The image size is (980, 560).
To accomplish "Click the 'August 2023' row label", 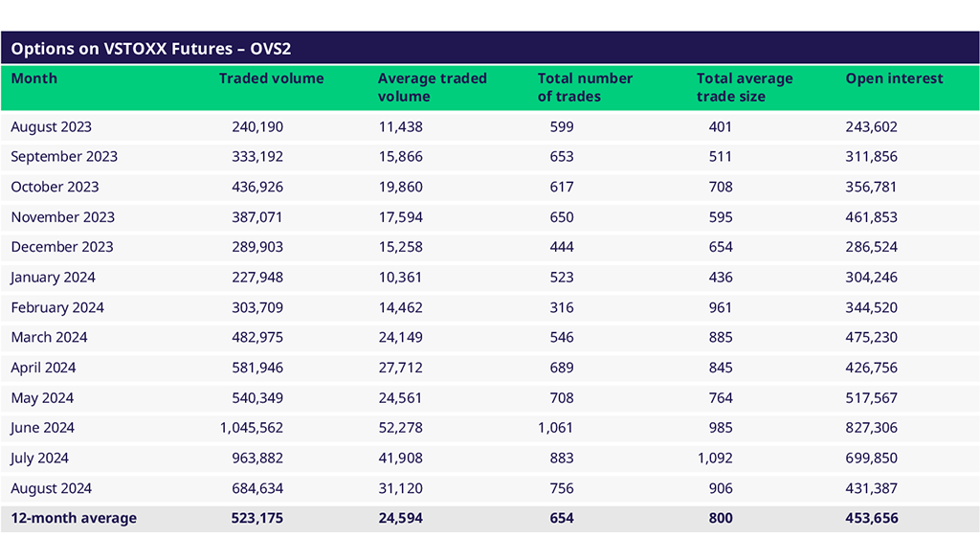I will pos(52,126).
